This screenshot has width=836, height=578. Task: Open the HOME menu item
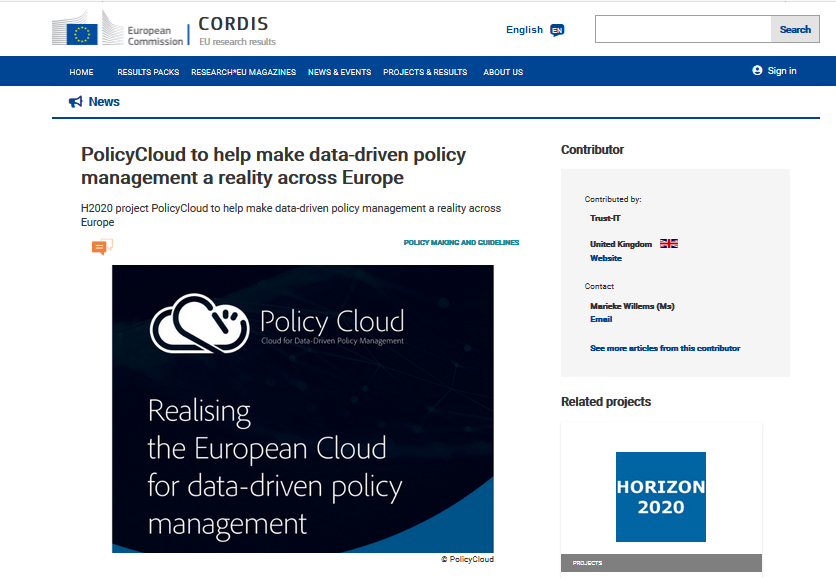[x=81, y=72]
